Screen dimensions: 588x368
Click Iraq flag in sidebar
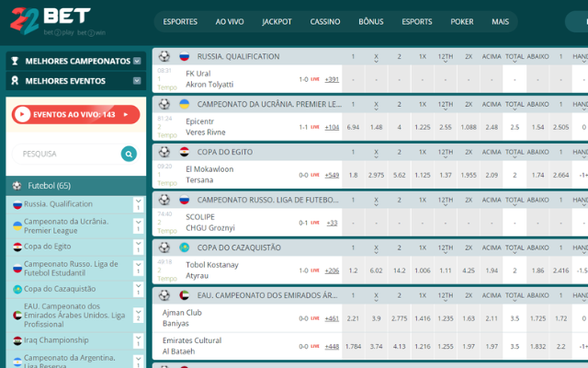(17, 341)
